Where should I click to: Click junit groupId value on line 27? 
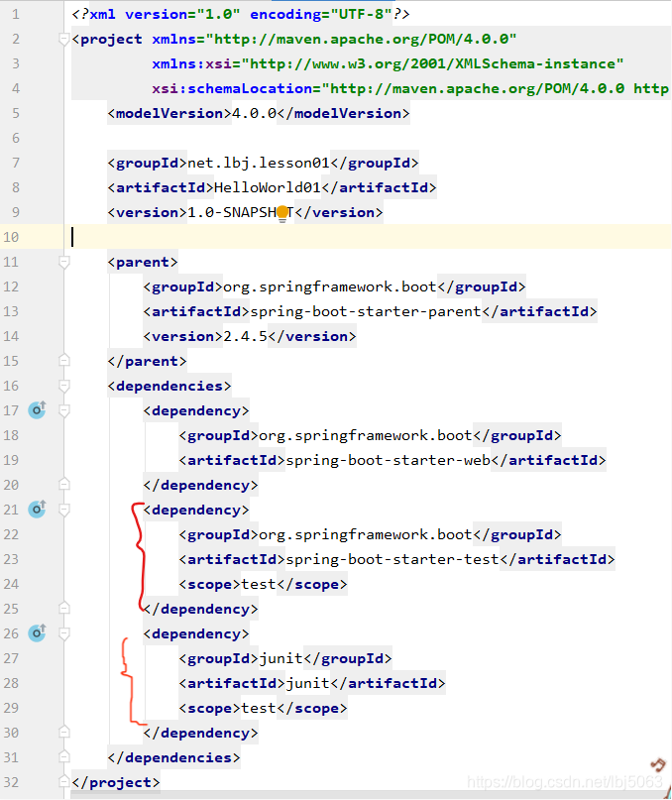coord(281,658)
